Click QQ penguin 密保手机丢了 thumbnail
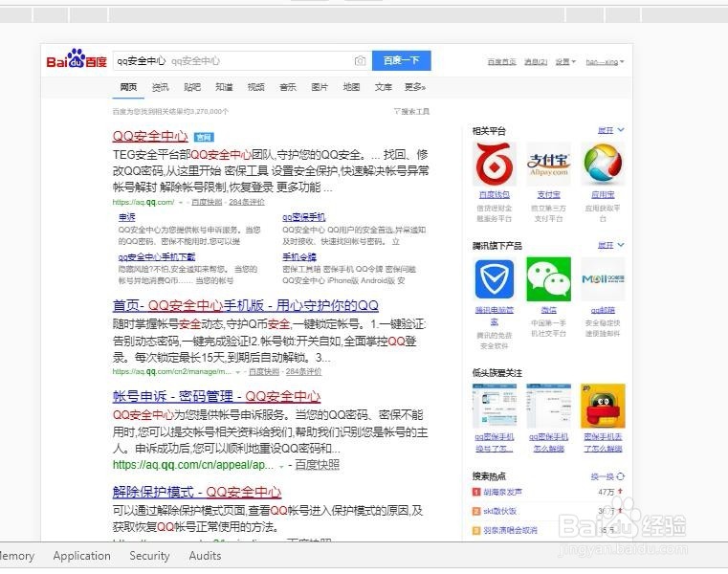The height and width of the screenshot is (574, 728). (603, 406)
